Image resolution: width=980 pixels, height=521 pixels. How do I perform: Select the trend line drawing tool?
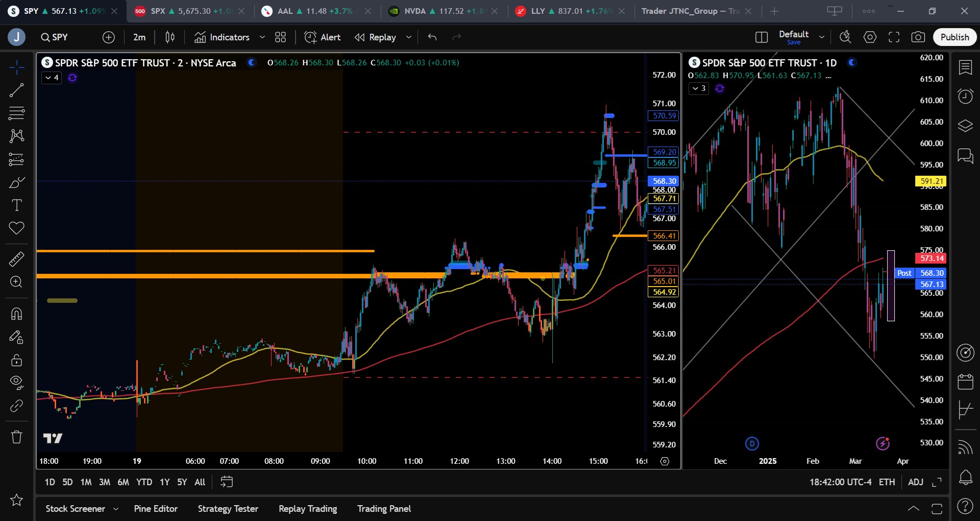[16, 90]
